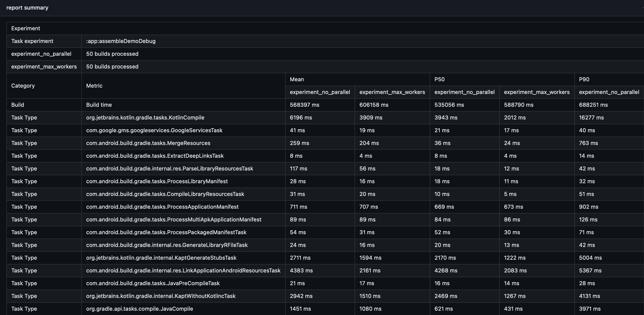Image resolution: width=644 pixels, height=315 pixels.
Task: Click '41 ms' in GoogleServicesTask row
Action: 297,130
